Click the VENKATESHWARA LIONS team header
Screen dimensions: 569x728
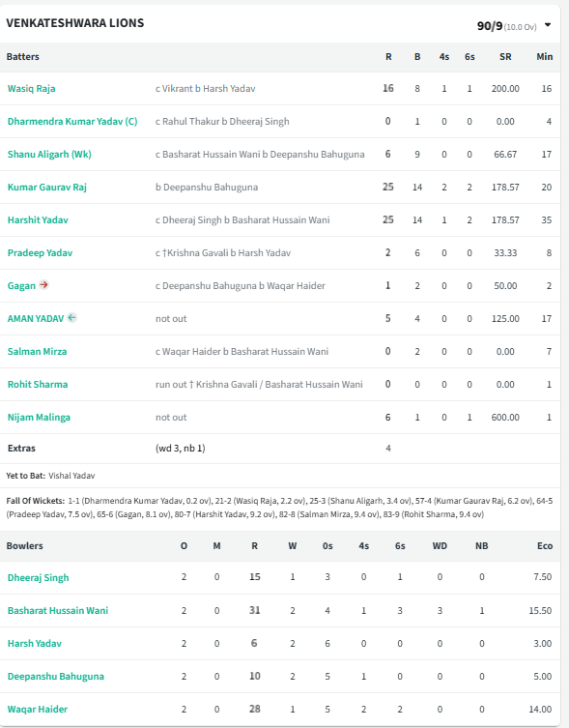[75, 23]
